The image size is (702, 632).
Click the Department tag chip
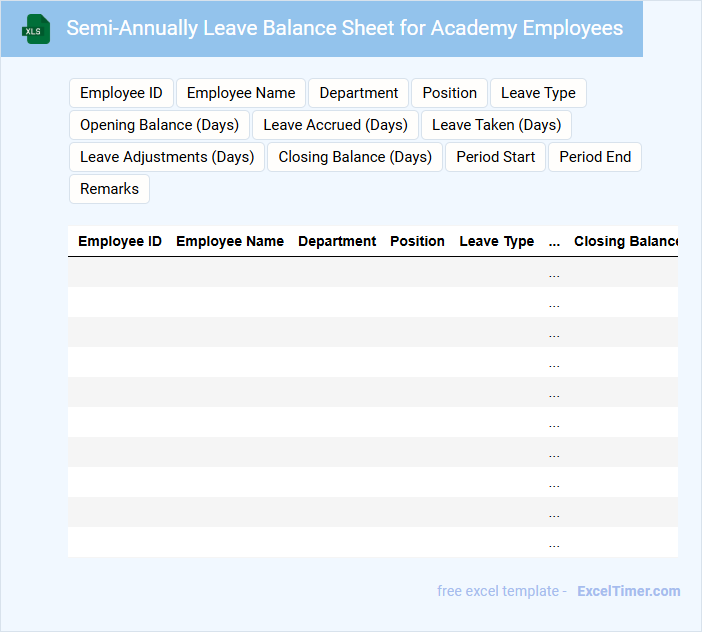tap(359, 93)
